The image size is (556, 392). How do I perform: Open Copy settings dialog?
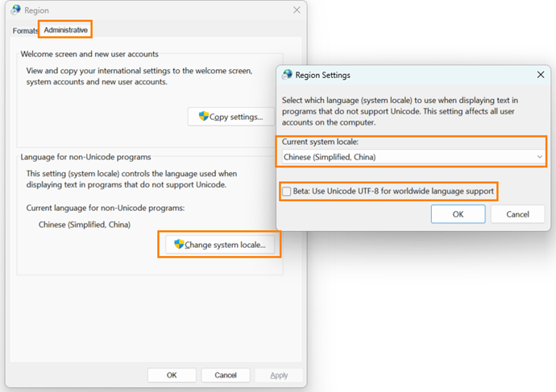(230, 117)
